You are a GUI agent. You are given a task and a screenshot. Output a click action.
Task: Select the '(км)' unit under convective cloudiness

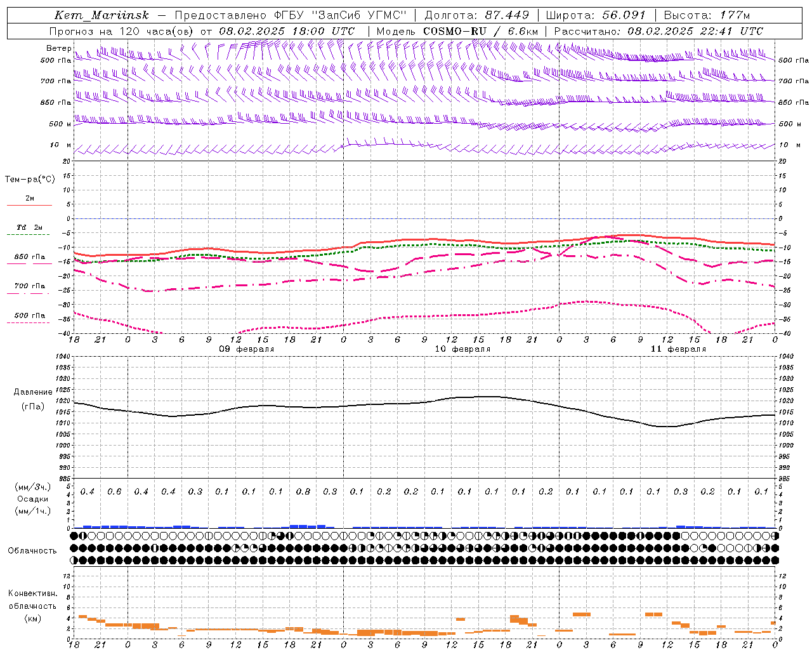click(x=33, y=618)
